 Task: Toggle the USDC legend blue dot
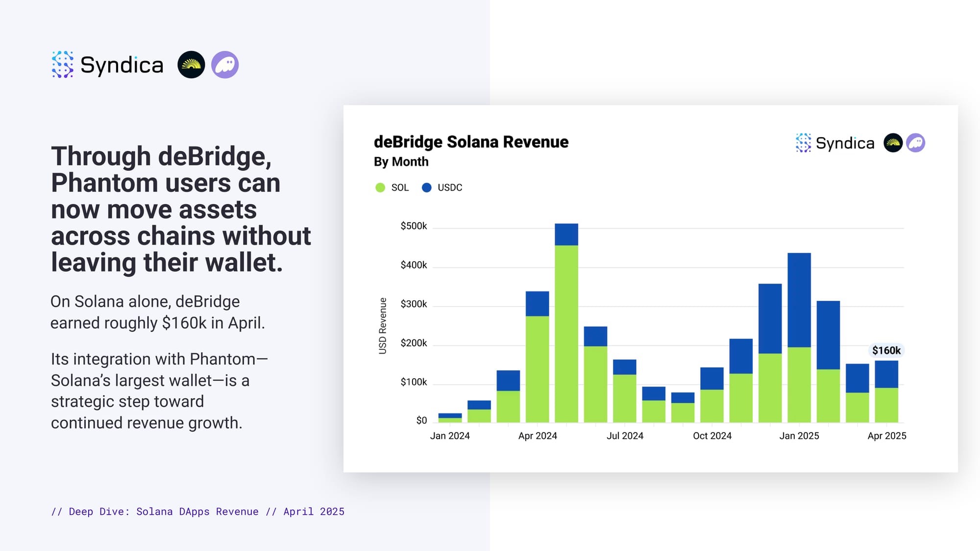(426, 188)
